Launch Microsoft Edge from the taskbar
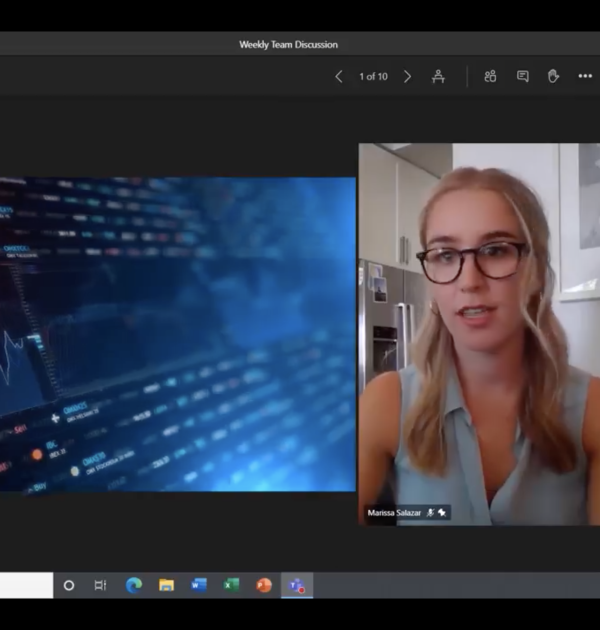Image resolution: width=600 pixels, height=630 pixels. point(134,585)
